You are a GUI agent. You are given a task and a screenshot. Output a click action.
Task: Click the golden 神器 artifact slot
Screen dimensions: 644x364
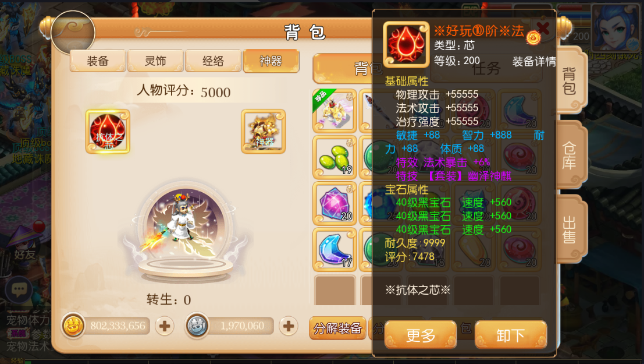[x=264, y=131]
